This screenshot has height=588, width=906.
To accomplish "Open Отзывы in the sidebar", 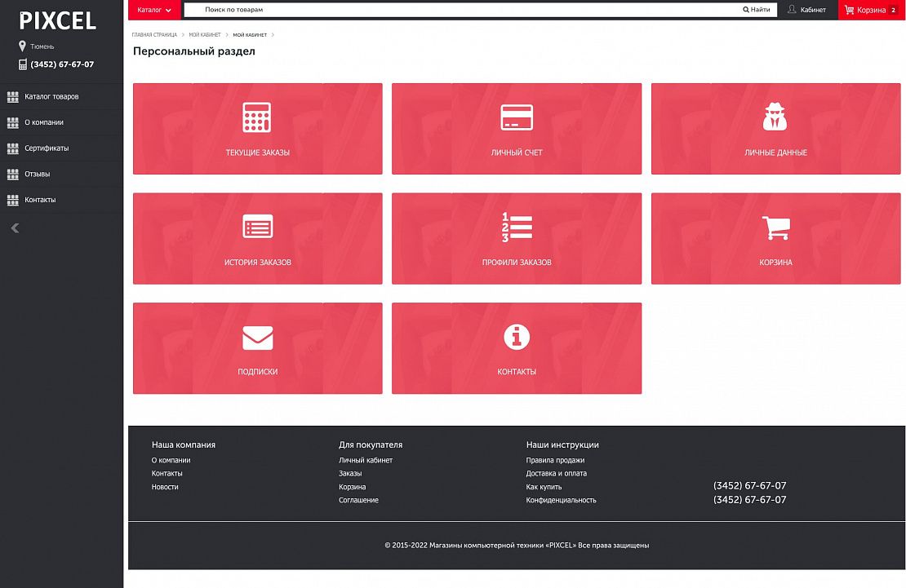I will [x=37, y=175].
